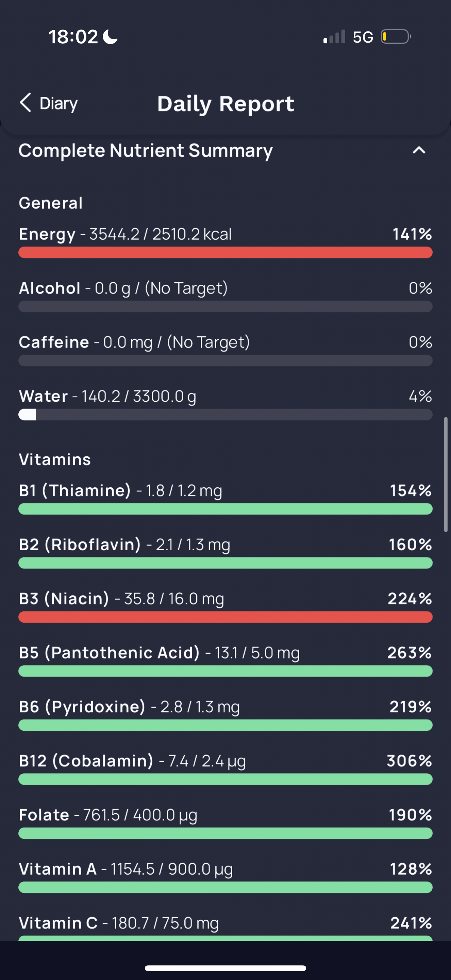
Task: Tap the back chevron arrow icon
Action: point(25,103)
